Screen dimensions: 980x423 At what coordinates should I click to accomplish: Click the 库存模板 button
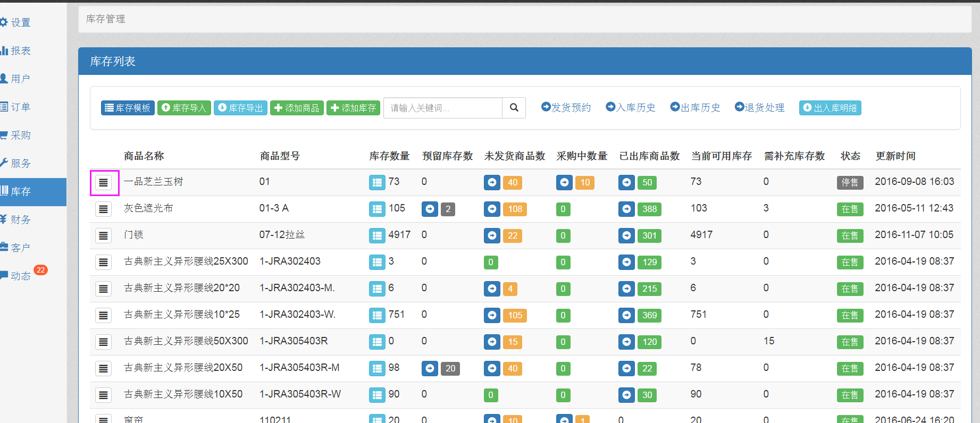tap(128, 108)
